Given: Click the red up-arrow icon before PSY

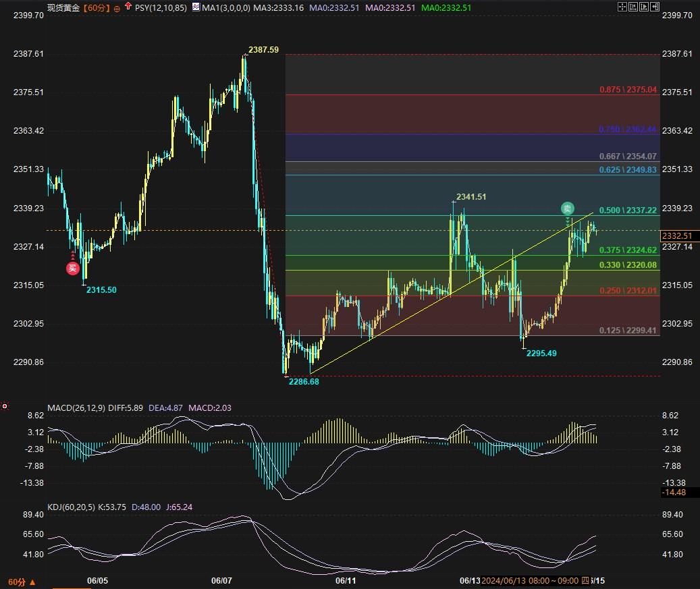Looking at the screenshot, I should [128, 7].
